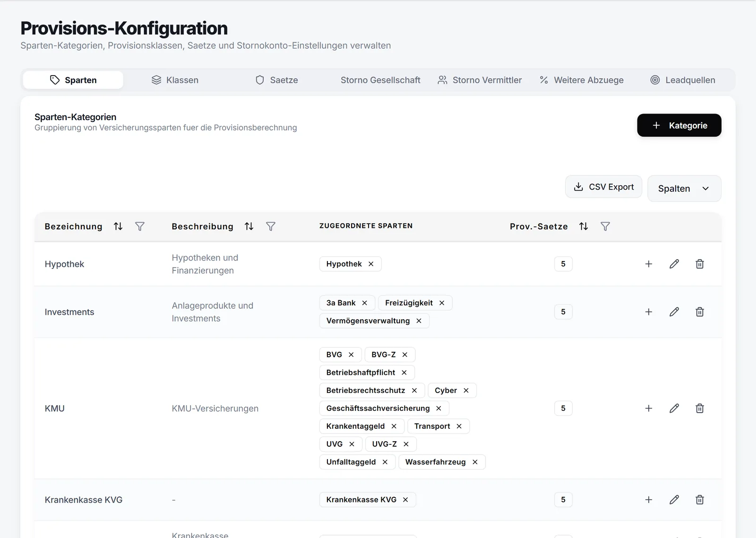Click the Zugeordnete Sparten column header

pyautogui.click(x=366, y=226)
